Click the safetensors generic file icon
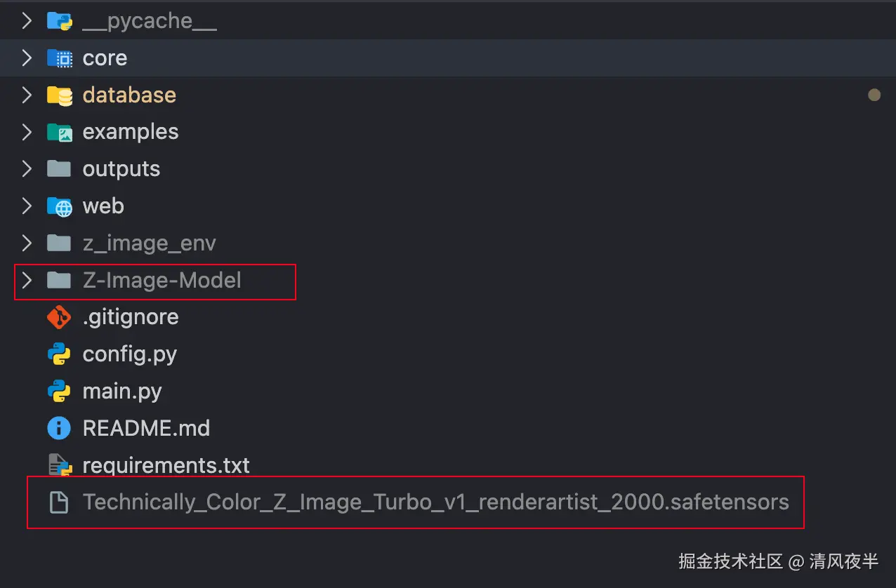Viewport: 896px width, 588px height. 59,502
